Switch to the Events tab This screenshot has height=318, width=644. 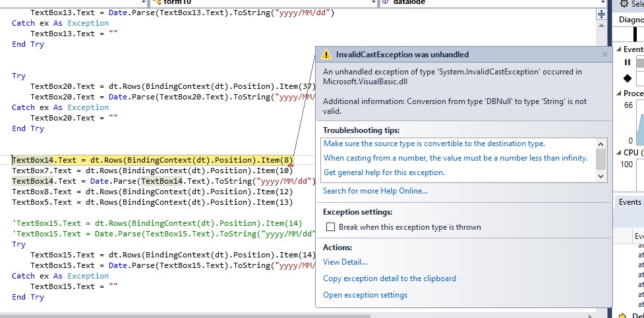[x=629, y=202]
